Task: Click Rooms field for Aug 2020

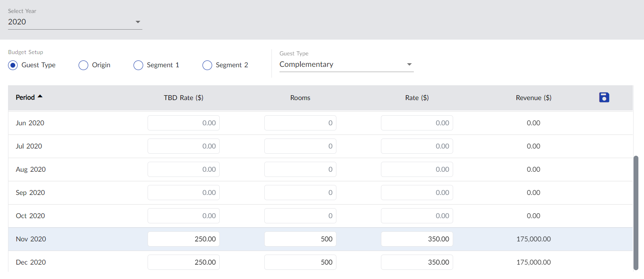Action: coord(300,169)
